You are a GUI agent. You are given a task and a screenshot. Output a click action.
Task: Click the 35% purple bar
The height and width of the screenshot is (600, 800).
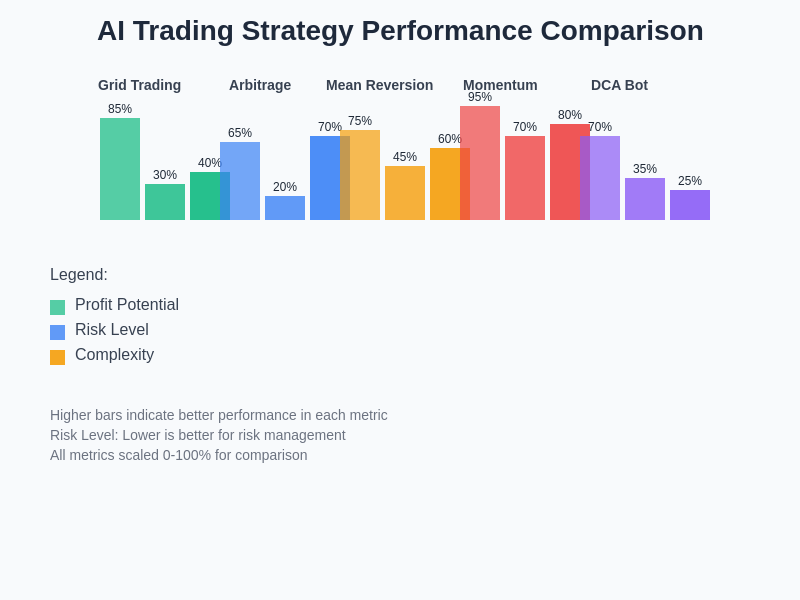point(645,199)
